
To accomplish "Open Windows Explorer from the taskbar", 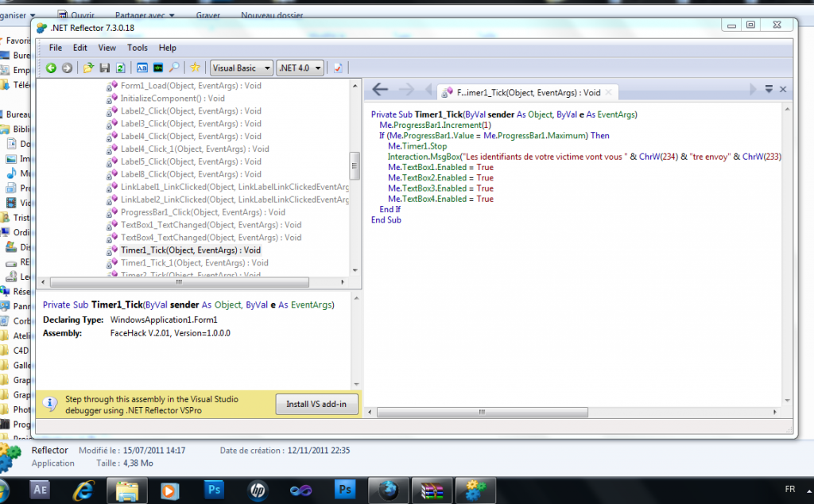I will (126, 490).
